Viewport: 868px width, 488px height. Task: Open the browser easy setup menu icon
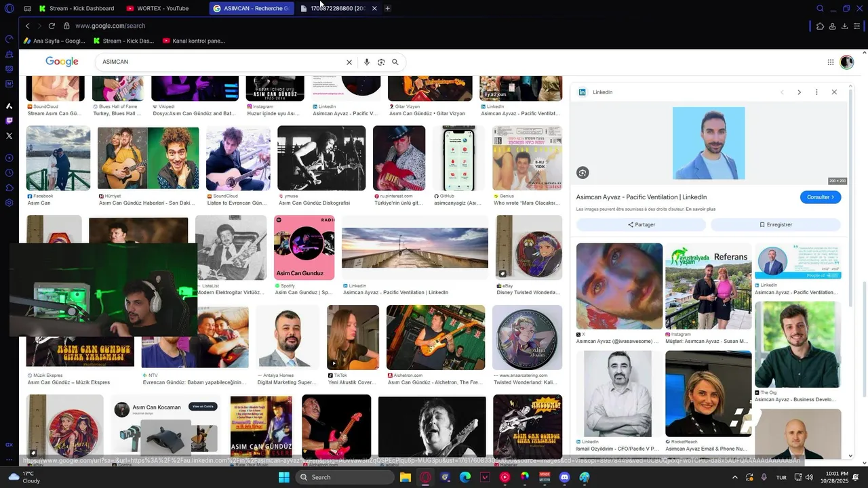tap(856, 26)
